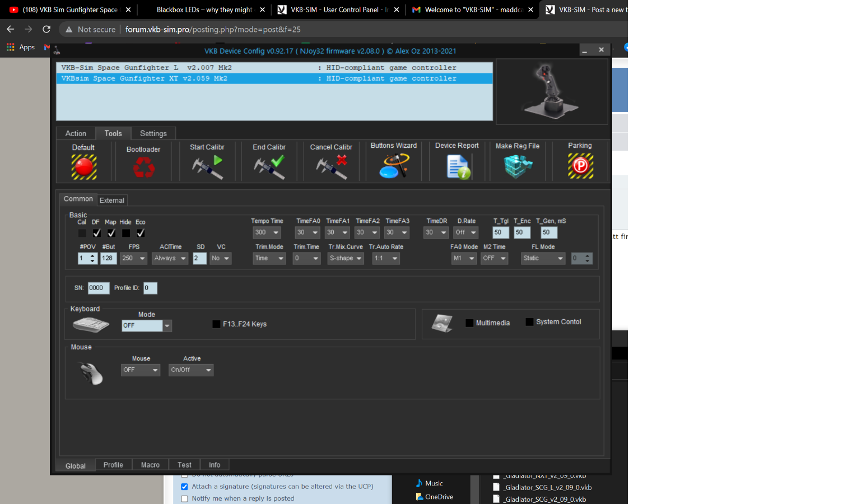Toggle Notify me when reply posted checkbox
The image size is (862, 504).
(184, 498)
